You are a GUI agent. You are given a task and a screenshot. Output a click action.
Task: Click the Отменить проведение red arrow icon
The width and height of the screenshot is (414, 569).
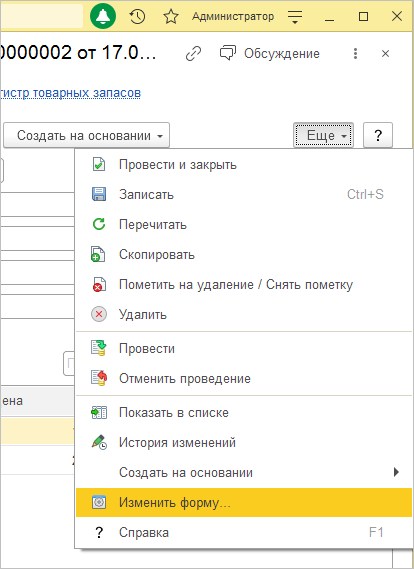99,378
